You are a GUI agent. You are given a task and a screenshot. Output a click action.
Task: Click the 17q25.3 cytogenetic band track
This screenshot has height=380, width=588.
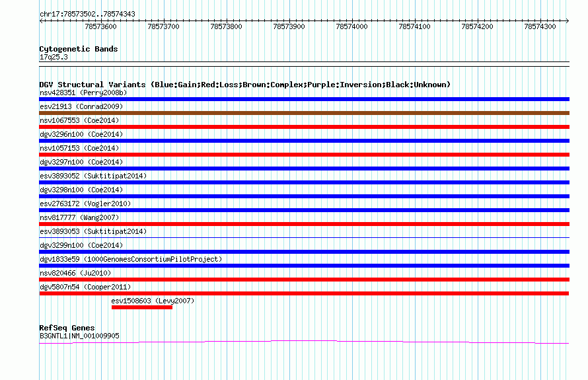(x=304, y=64)
